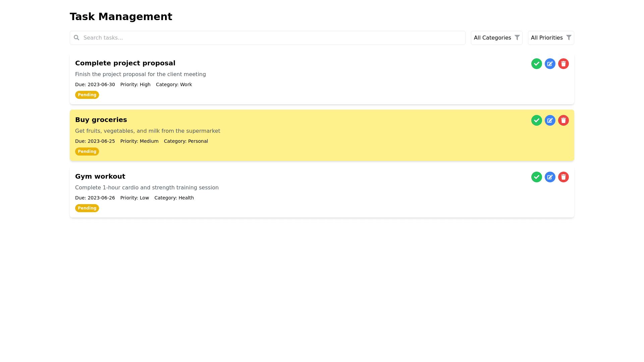Edit the Complete project proposal task
Image resolution: width=644 pixels, height=362 pixels.
550,64
